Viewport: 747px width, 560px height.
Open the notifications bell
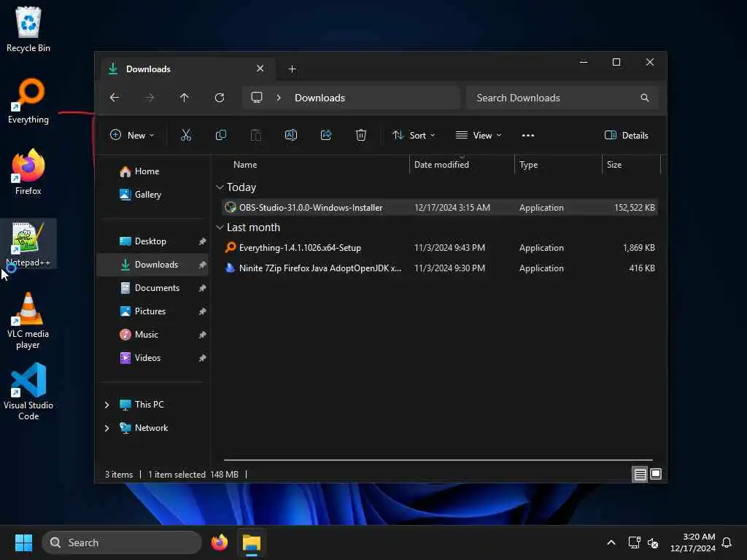point(727,542)
